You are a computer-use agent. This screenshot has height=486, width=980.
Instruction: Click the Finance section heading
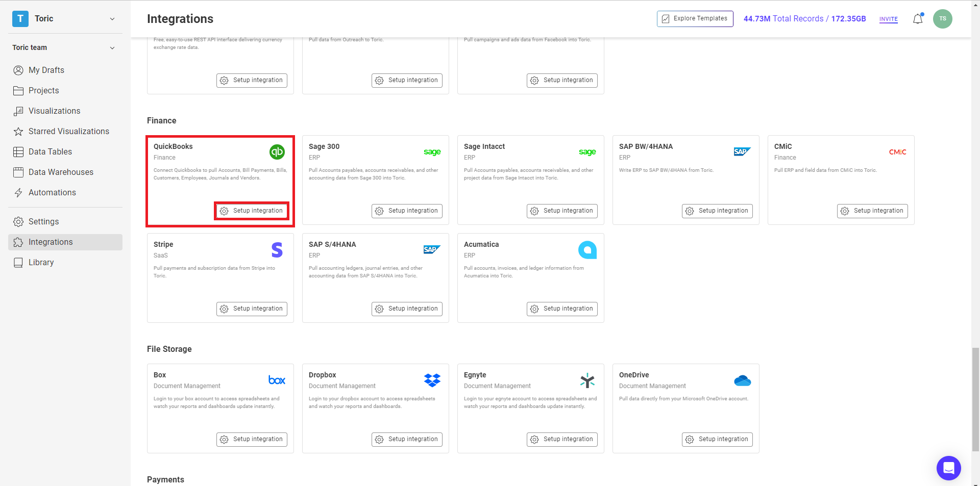(162, 121)
